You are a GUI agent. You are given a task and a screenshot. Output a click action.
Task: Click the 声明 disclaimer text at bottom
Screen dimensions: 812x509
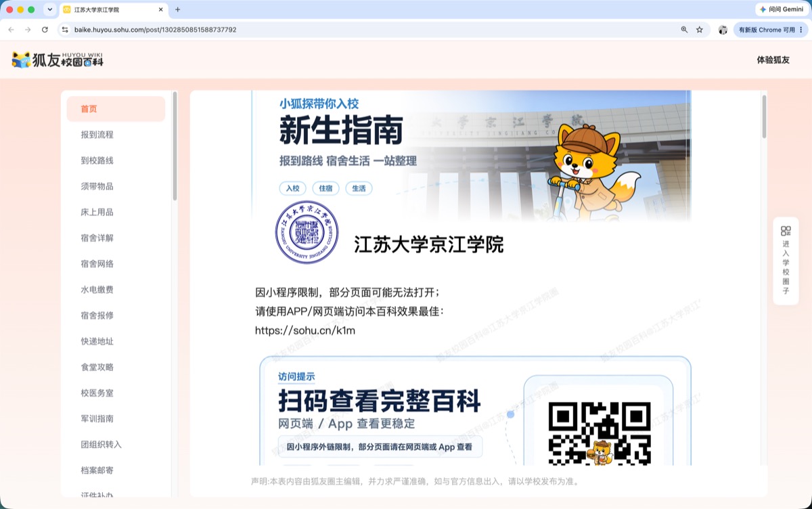pos(416,481)
